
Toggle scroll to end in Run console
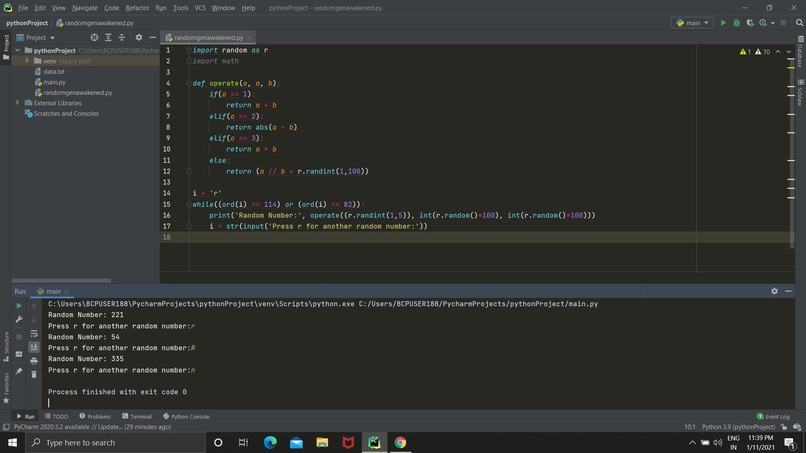coord(34,347)
